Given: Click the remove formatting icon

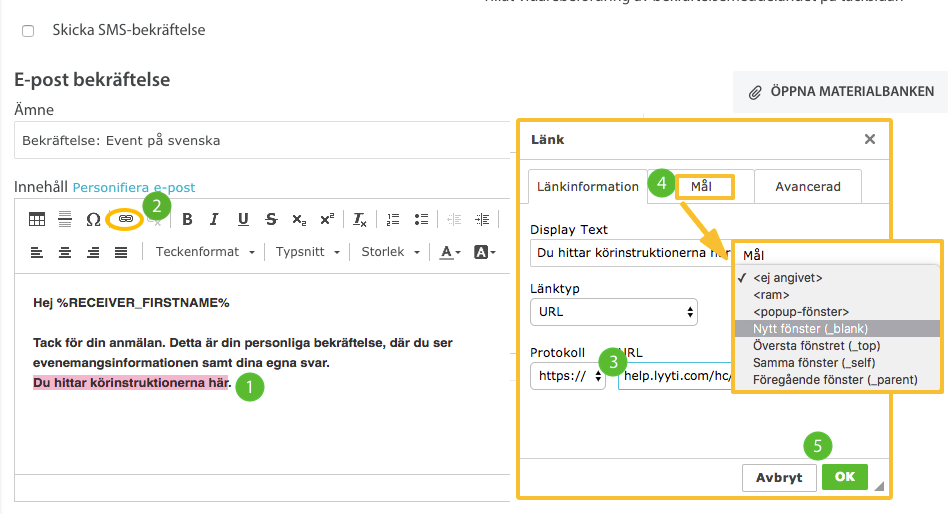Looking at the screenshot, I should click(360, 219).
